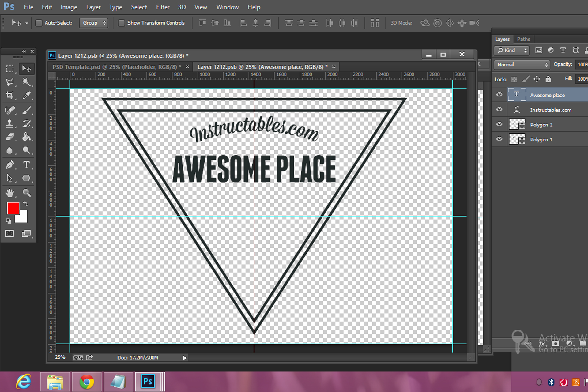Choose the Magic Wand tool
The height and width of the screenshot is (392, 588).
[27, 82]
